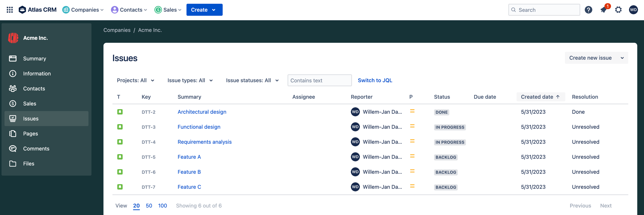Viewport: 644px width, 215px height.
Task: Open the Companies menu in top navigation
Action: pyautogui.click(x=83, y=10)
